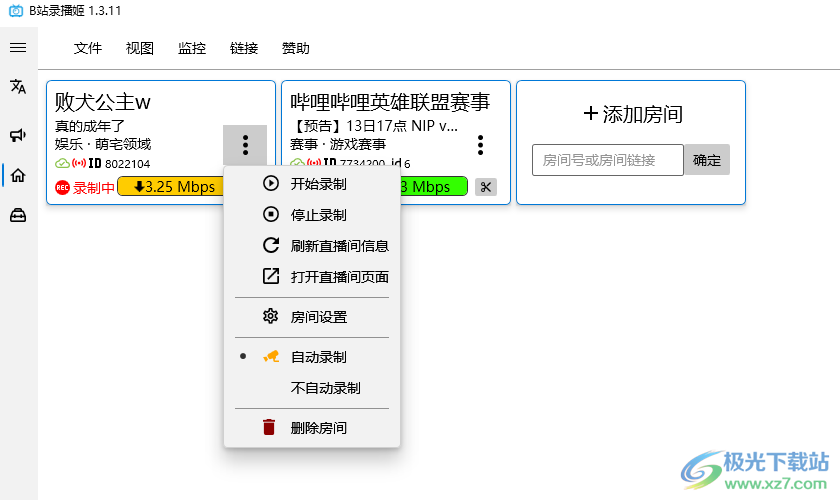Click the red REC icon on 败犬公主w card
Viewport: 840px width, 500px height.
62,188
